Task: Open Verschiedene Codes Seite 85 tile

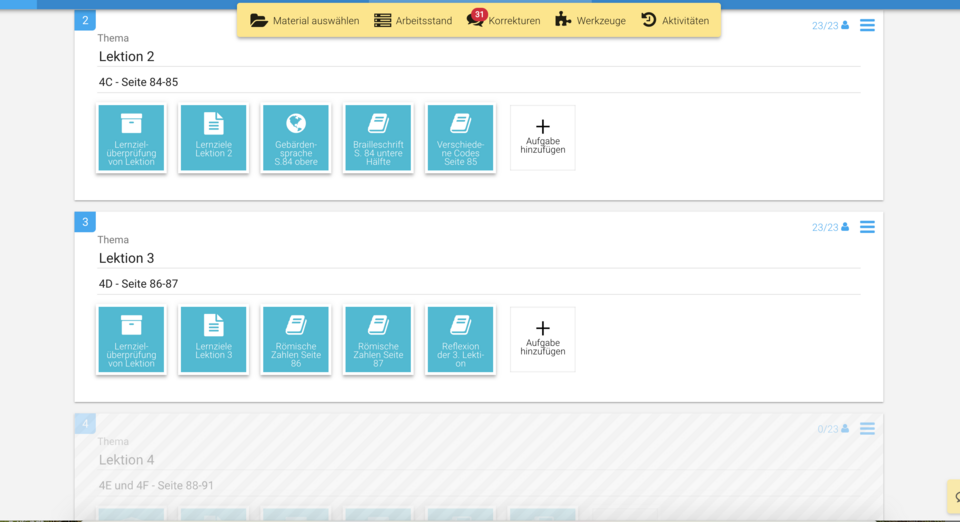Action: [460, 138]
